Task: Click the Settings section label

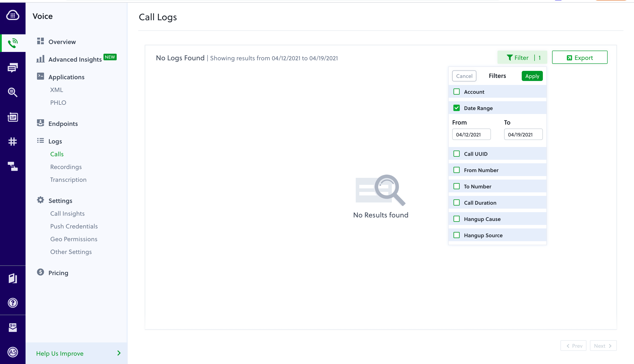Action: click(60, 201)
